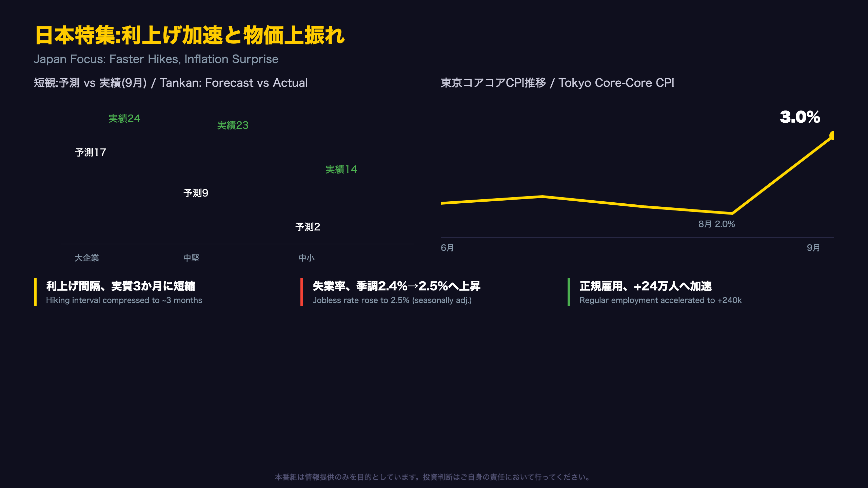Click the 予測9 label
This screenshot has width=868, height=488.
click(x=196, y=193)
